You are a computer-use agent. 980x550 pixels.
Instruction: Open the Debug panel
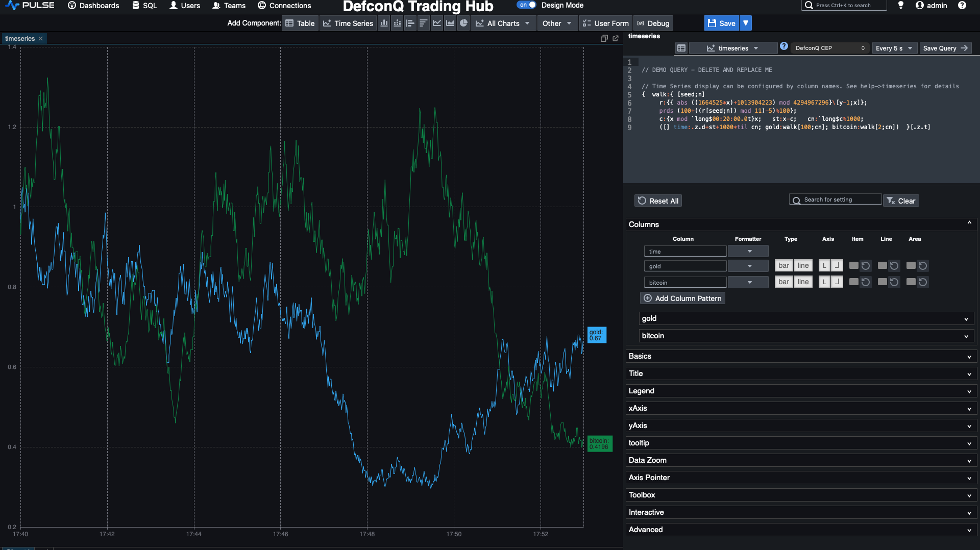[x=653, y=23]
